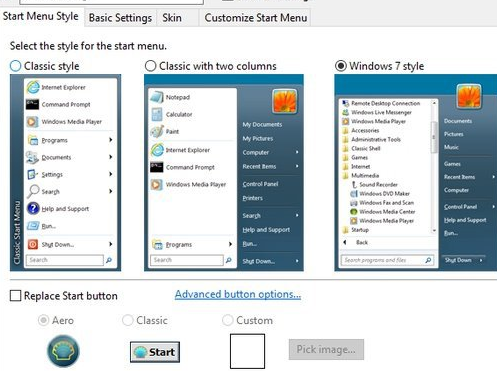This screenshot has height=371, width=497.
Task: Select the Classic button style radio
Action: 128,320
